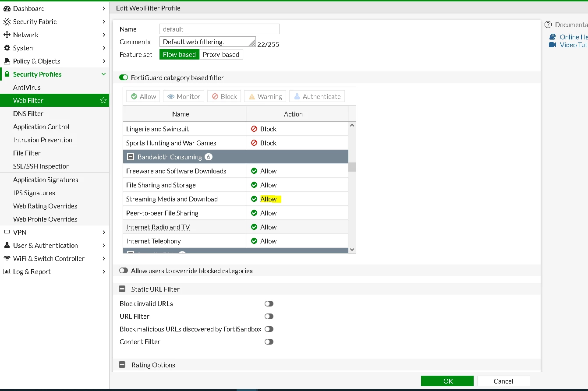This screenshot has width=588, height=391.
Task: Click the OK button
Action: coord(447,381)
